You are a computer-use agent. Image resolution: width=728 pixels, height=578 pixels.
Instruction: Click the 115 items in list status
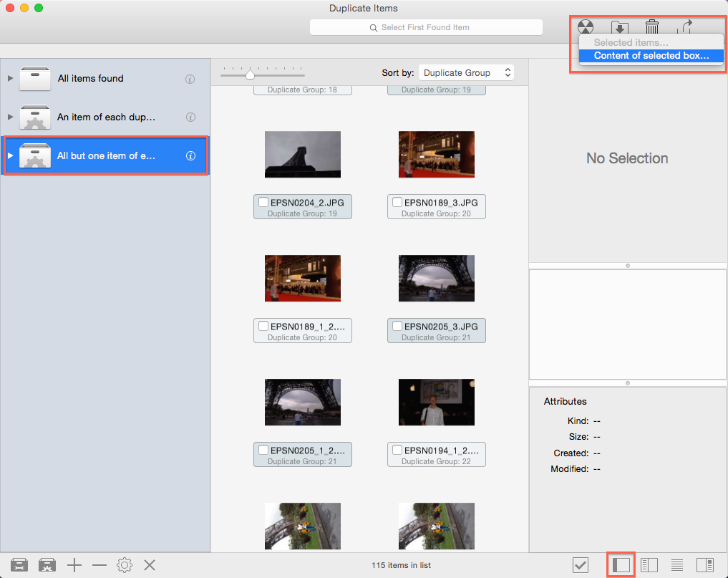pyautogui.click(x=401, y=565)
